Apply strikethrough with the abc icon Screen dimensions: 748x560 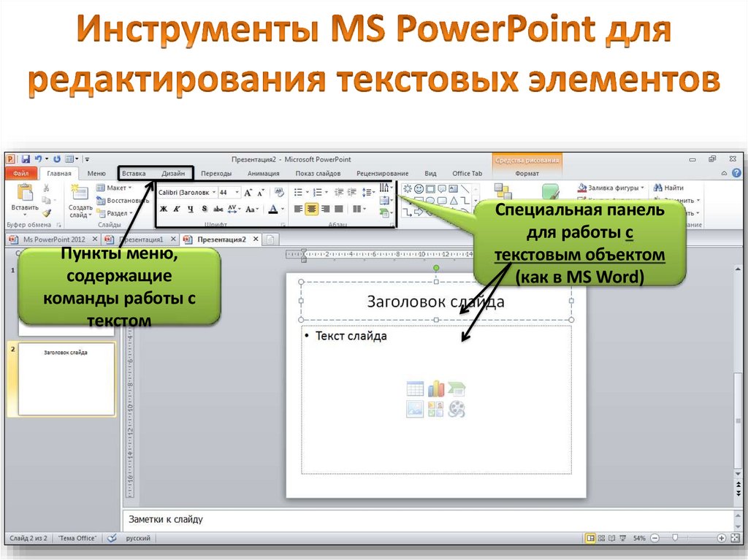coord(218,209)
